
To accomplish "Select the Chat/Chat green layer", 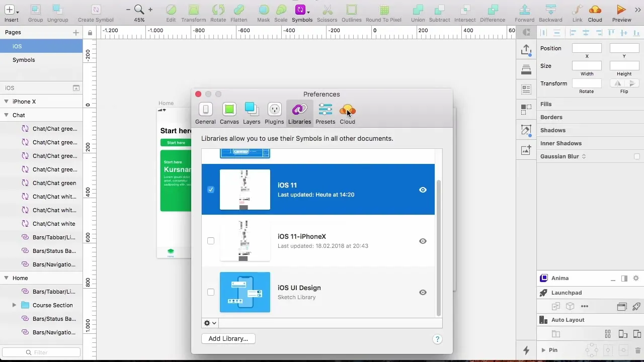I will click(41, 183).
